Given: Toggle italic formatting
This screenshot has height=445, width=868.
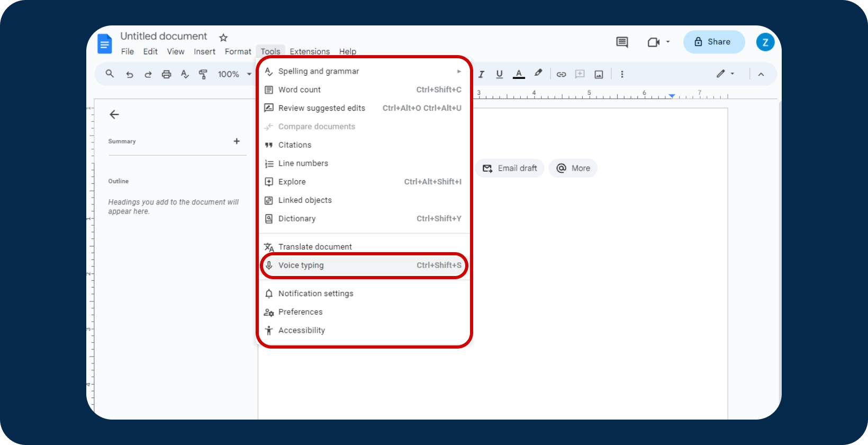Looking at the screenshot, I should (x=482, y=74).
